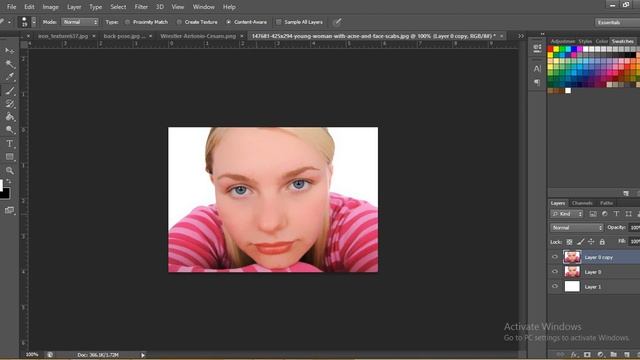The width and height of the screenshot is (640, 360).
Task: Add a layer style fx button
Action: (x=574, y=355)
